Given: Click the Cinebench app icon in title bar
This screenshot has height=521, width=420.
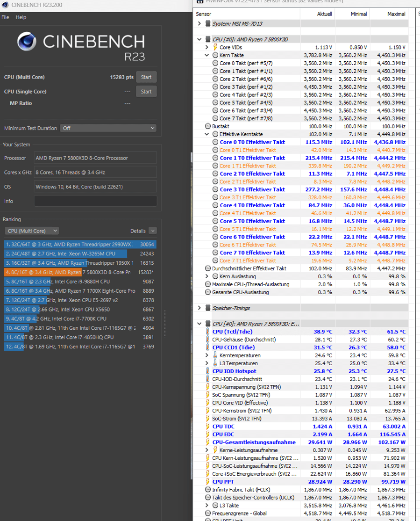Looking at the screenshot, I should click(5, 5).
